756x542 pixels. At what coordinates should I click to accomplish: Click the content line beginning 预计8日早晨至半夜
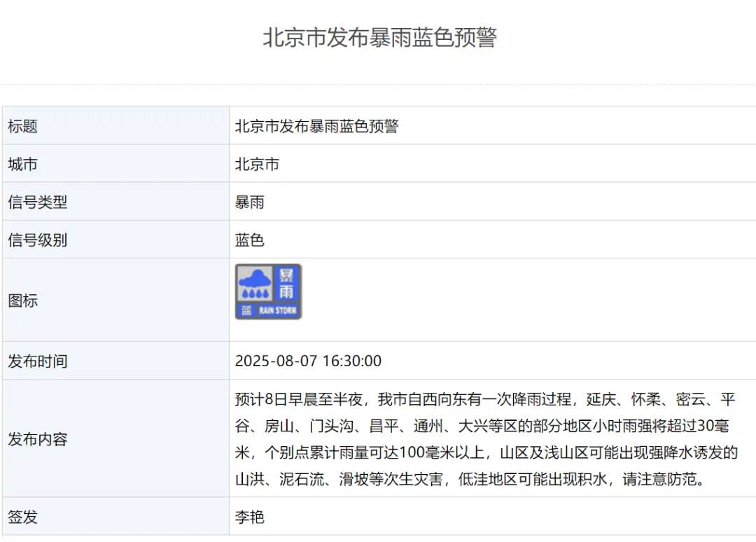[485, 400]
